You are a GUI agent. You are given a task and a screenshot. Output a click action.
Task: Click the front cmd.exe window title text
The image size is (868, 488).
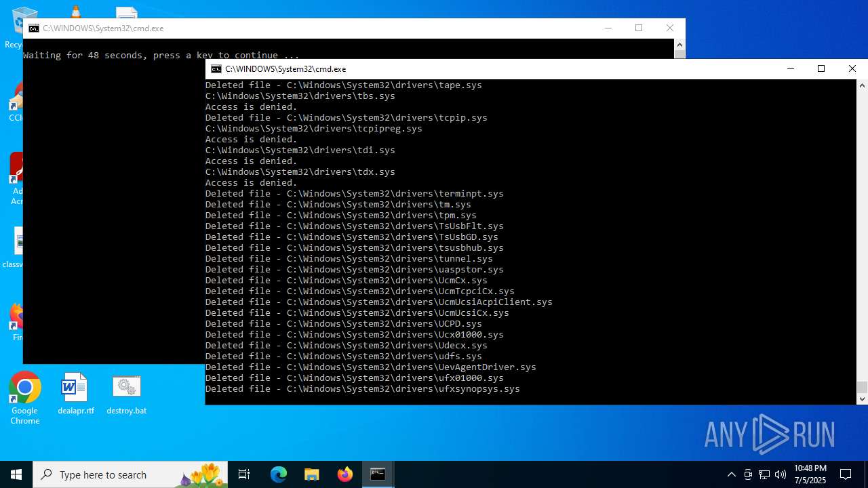coord(285,68)
